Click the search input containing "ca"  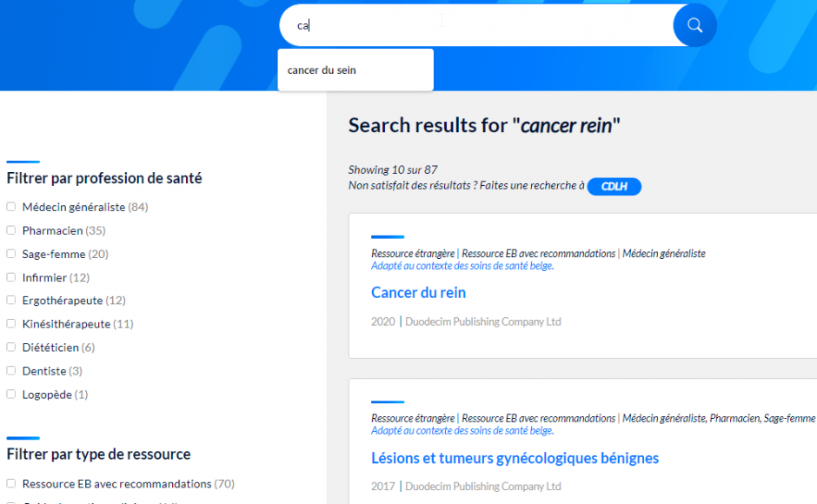coord(477,25)
